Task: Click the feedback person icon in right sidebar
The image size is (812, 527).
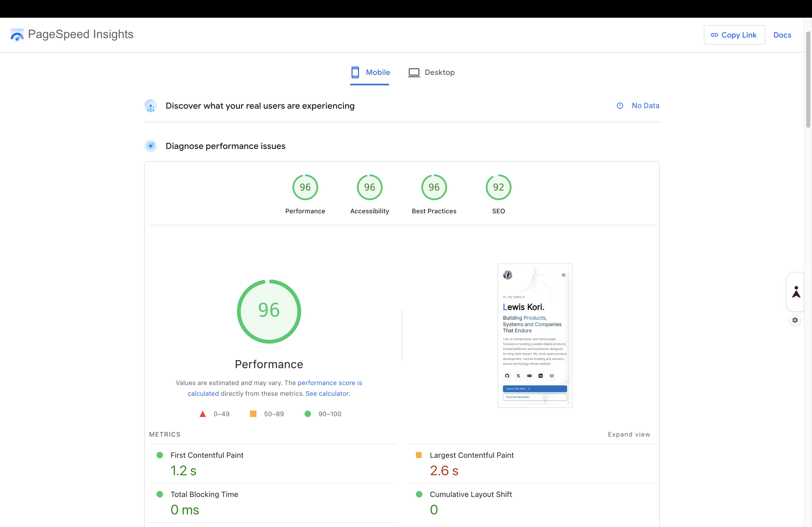Action: (795, 291)
